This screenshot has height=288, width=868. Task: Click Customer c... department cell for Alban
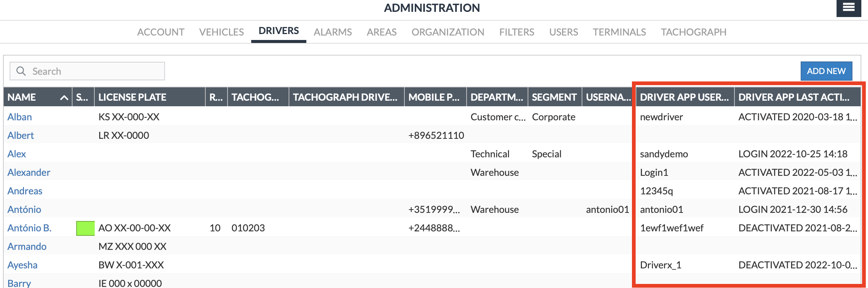(498, 117)
